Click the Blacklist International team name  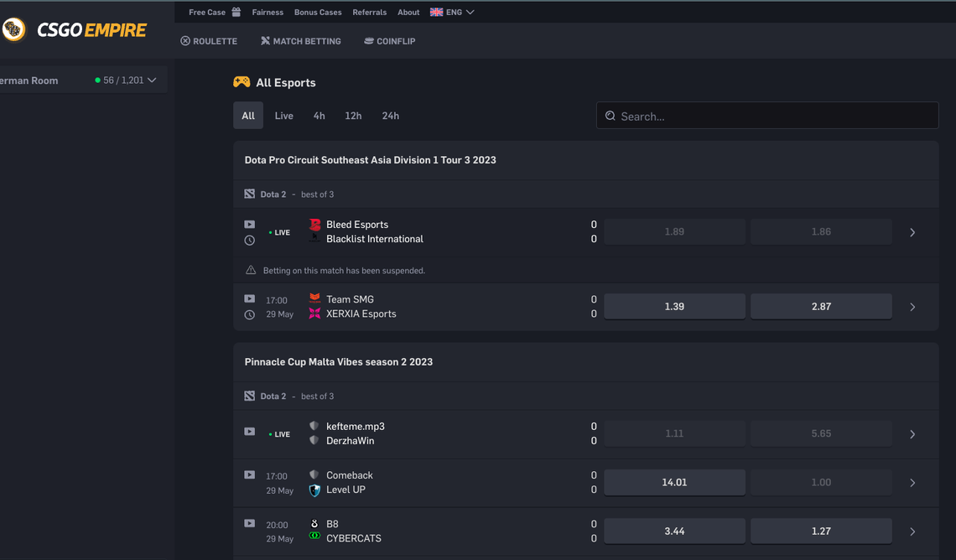click(x=374, y=239)
